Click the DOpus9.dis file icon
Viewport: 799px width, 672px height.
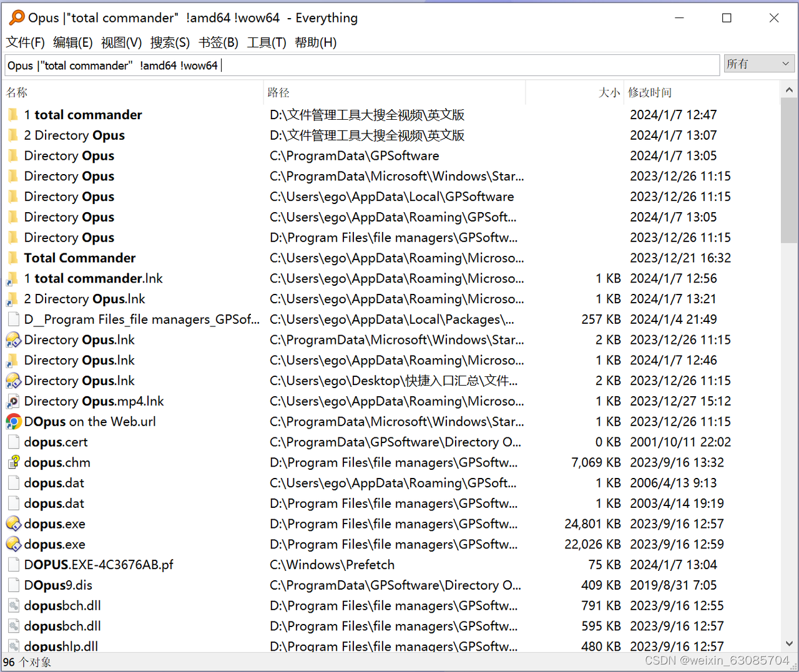pos(13,586)
